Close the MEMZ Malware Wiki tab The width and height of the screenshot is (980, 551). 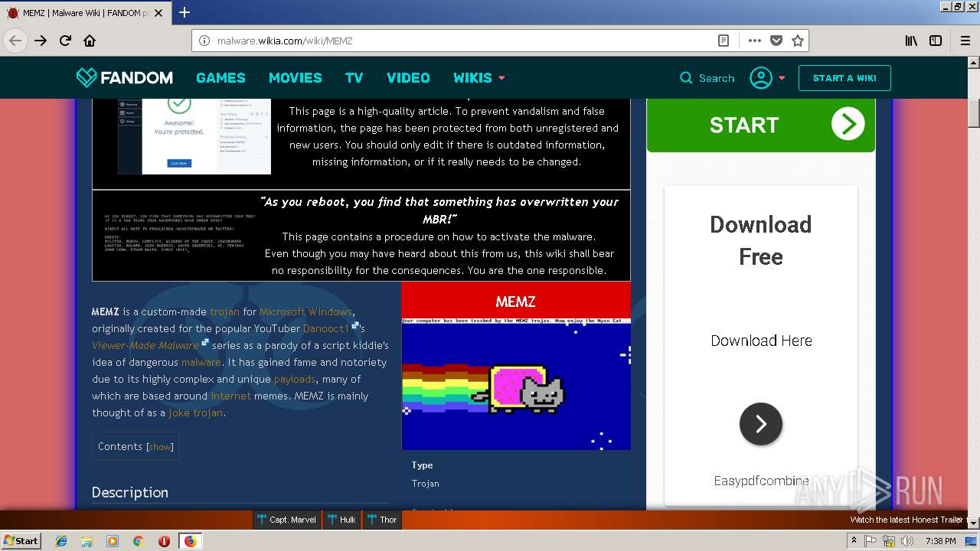pyautogui.click(x=158, y=13)
